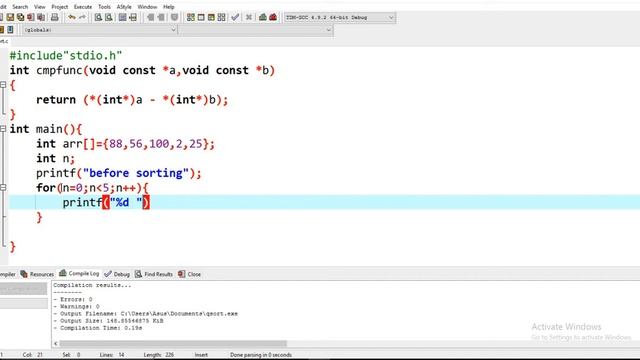This screenshot has height=360, width=640.
Task: Click the green Profile analysis icon
Action: pos(263,17)
